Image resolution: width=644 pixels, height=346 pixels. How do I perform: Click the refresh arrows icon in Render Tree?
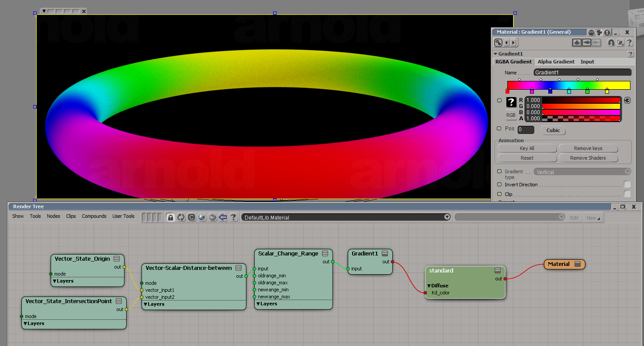click(181, 217)
